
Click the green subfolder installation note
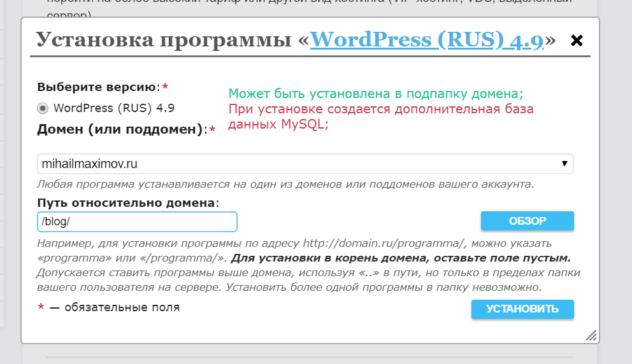[376, 94]
